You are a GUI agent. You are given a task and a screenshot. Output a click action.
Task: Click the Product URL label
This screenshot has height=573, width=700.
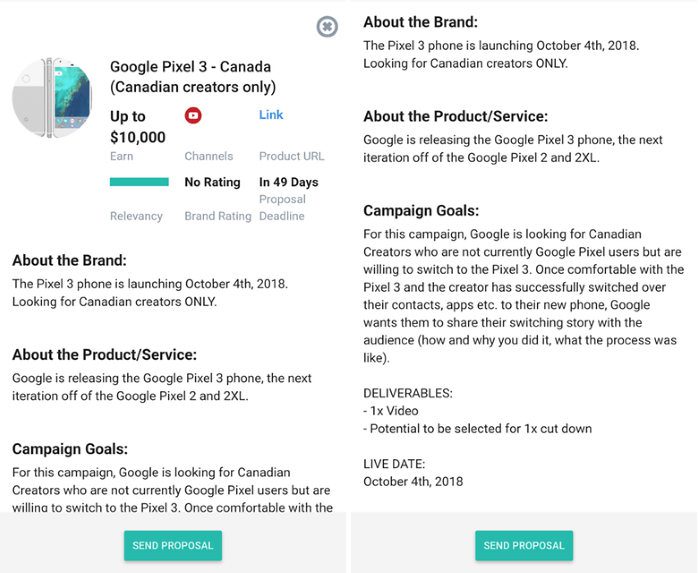pos(292,156)
